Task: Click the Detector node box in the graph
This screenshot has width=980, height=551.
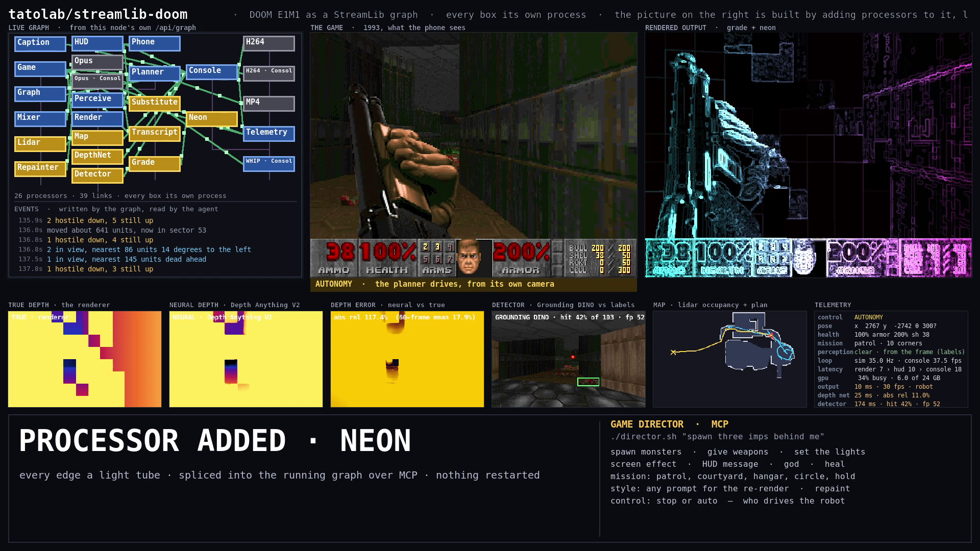Action: coord(97,176)
